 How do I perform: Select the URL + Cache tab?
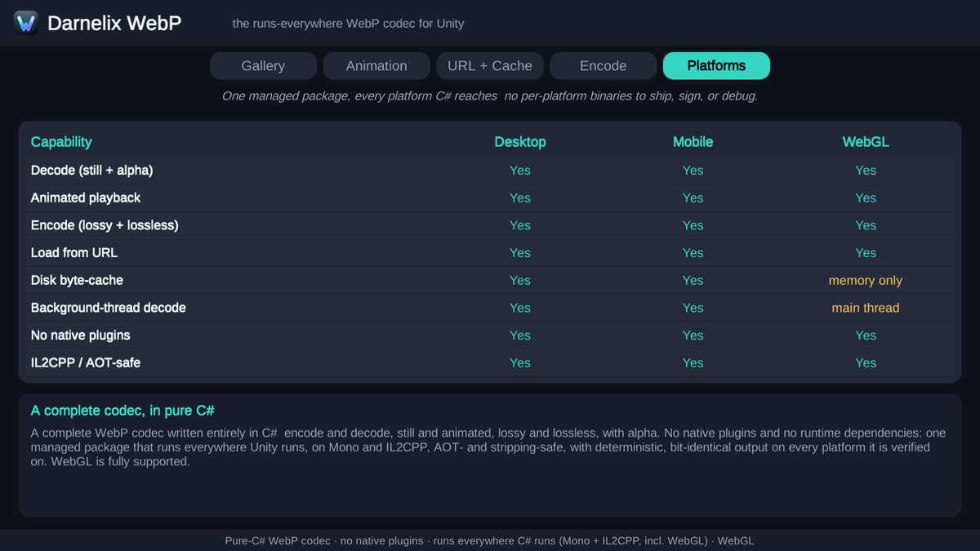click(490, 66)
